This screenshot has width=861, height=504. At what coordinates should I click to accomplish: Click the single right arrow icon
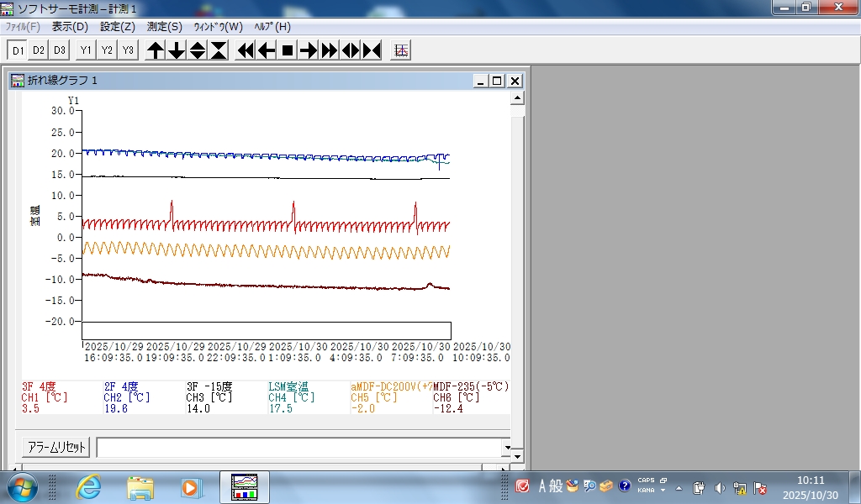pos(309,50)
